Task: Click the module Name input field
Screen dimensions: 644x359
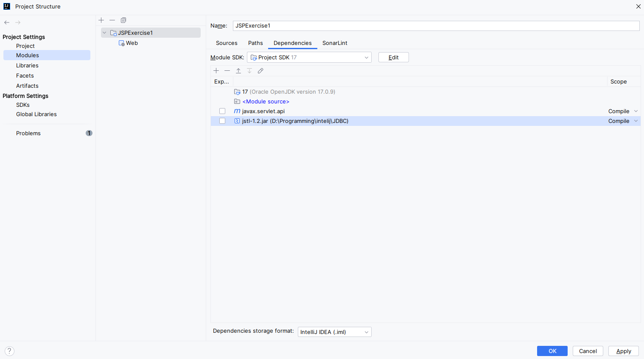Action: (436, 26)
